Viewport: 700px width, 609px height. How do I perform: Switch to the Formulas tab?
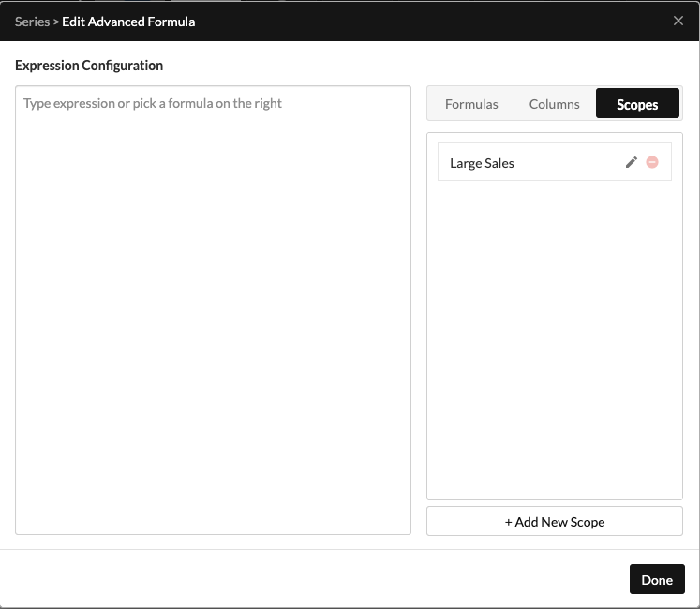[x=471, y=104]
